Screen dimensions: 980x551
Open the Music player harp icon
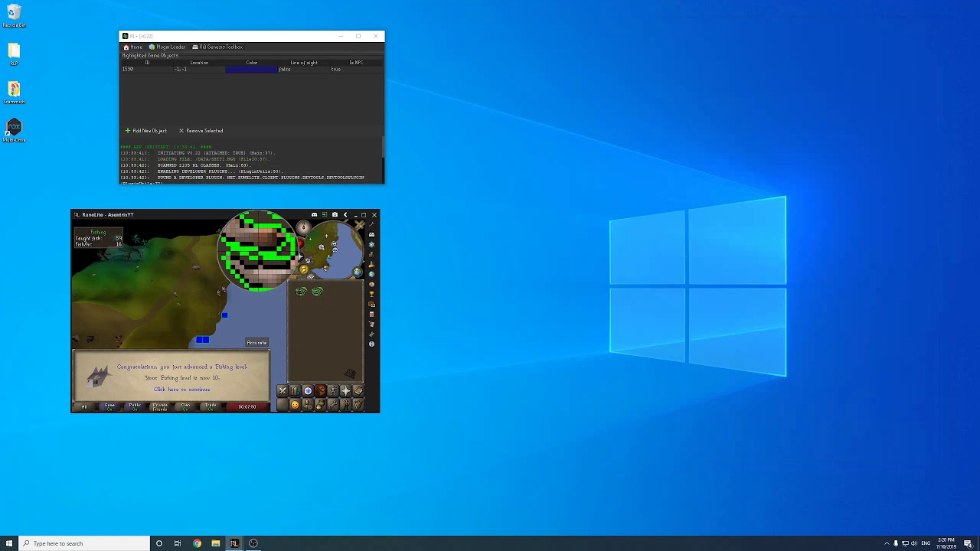358,405
